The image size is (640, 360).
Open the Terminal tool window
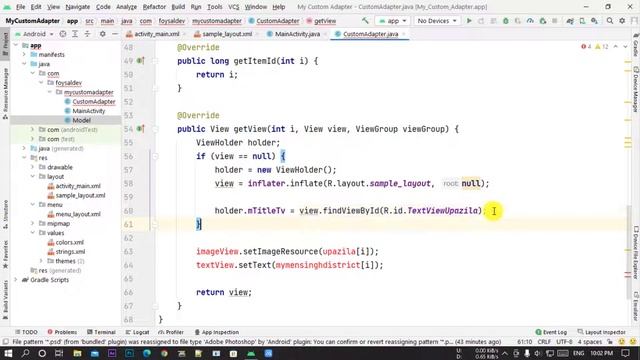click(101, 332)
